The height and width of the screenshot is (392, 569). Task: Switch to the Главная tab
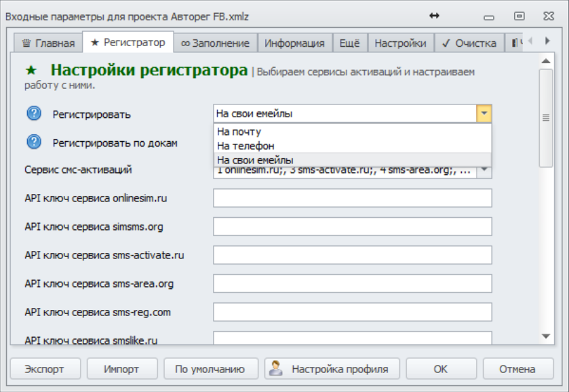coord(47,43)
